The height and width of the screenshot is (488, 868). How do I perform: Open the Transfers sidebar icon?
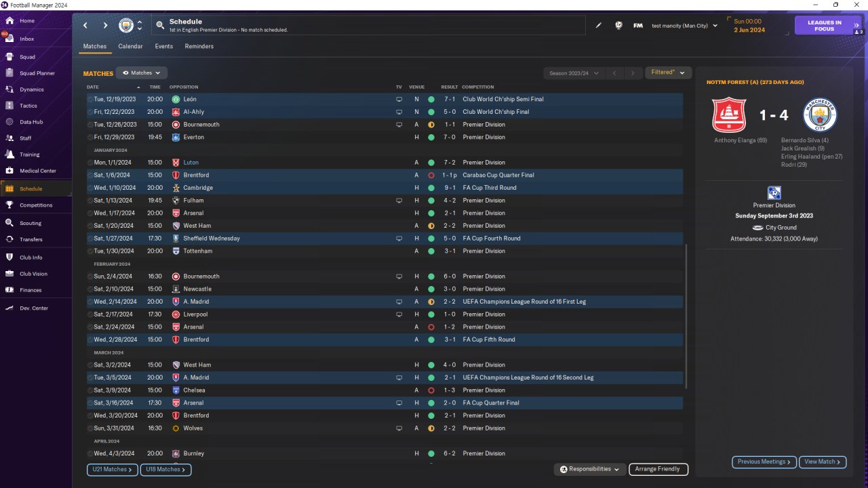[9, 239]
